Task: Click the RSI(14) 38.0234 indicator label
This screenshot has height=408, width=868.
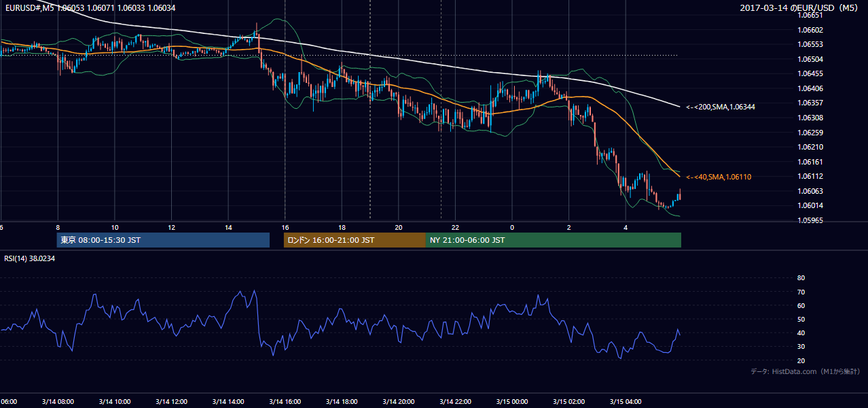Action: 30,258
